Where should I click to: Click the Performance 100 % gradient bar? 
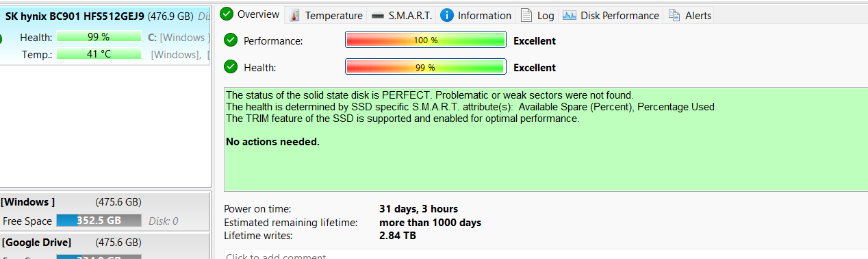[x=426, y=40]
